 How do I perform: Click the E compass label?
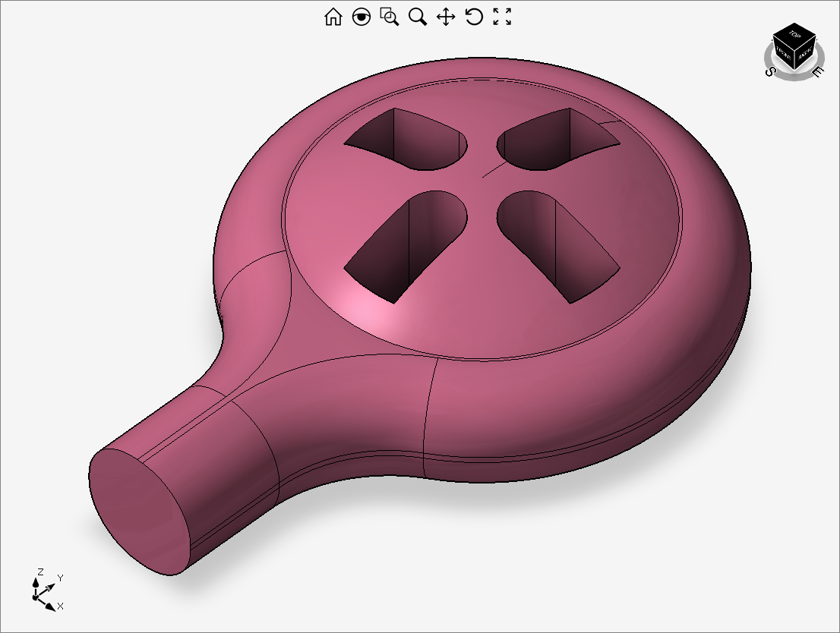coord(818,72)
